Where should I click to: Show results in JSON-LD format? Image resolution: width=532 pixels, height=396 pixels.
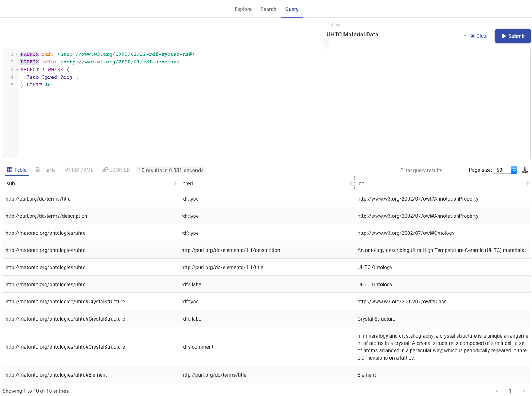tap(116, 170)
